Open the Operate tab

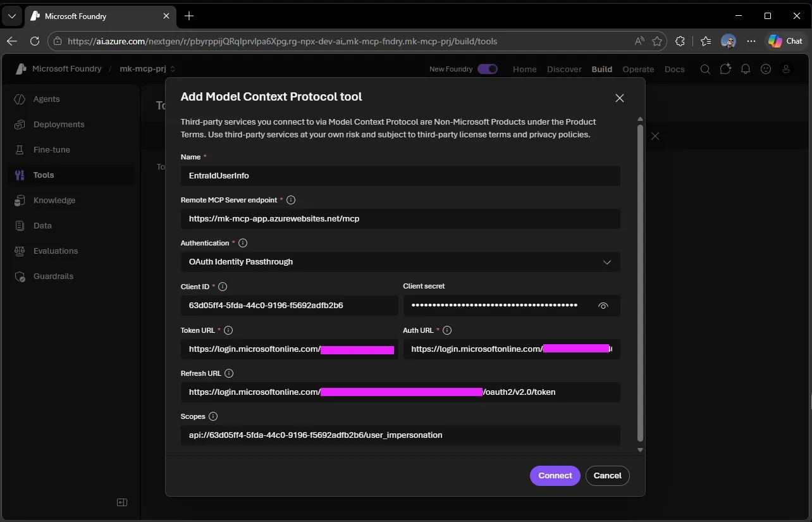click(x=638, y=70)
